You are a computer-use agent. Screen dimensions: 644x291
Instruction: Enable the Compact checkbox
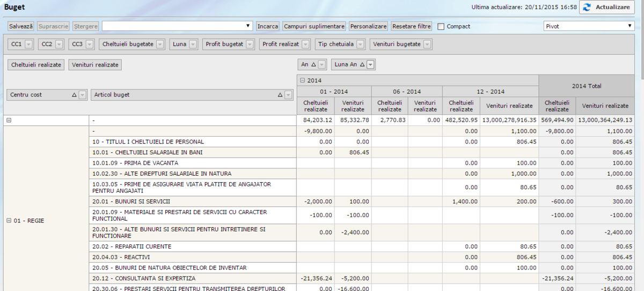(x=441, y=26)
